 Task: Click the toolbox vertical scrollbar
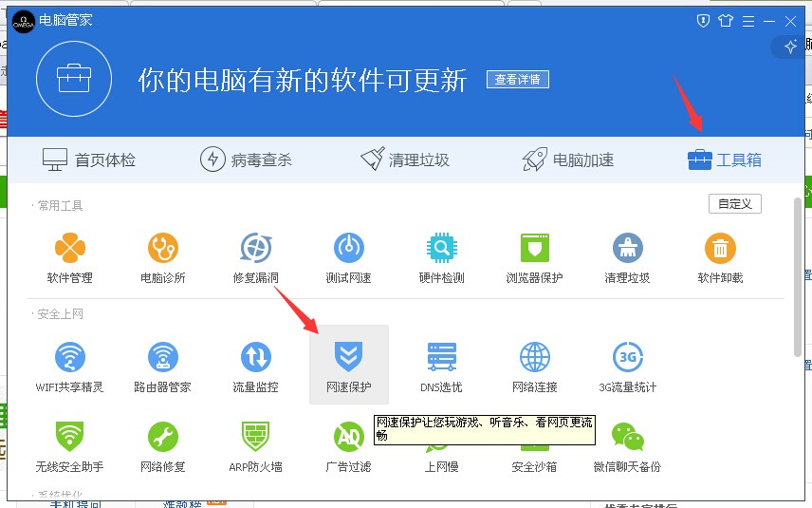pyautogui.click(x=798, y=277)
